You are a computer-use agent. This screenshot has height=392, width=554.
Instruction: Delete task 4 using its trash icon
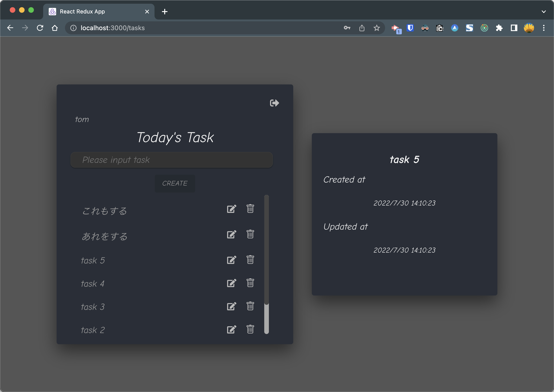250,283
